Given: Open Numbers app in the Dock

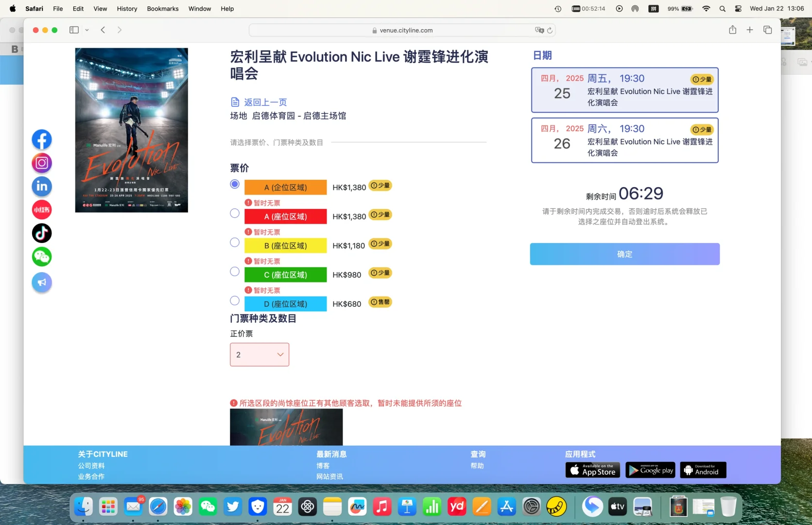Looking at the screenshot, I should click(x=432, y=507).
